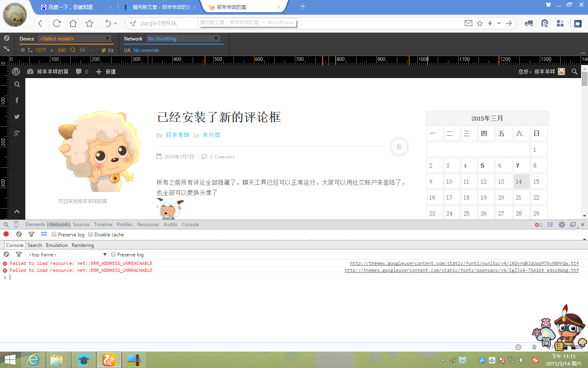The height and width of the screenshot is (368, 588).
Task: Toggle the screen resolution emulation checkbox
Action: point(23,50)
